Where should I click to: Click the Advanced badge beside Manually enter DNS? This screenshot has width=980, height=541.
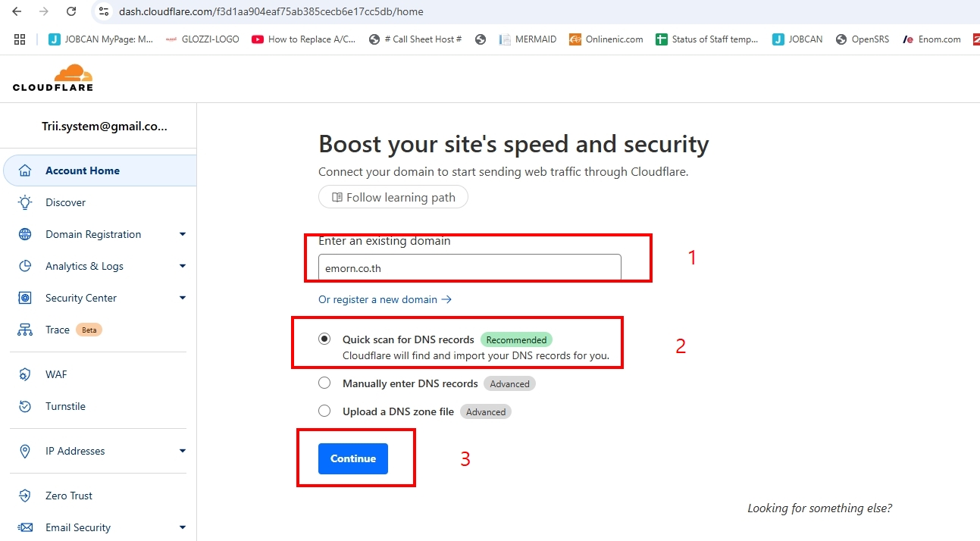pyautogui.click(x=509, y=383)
